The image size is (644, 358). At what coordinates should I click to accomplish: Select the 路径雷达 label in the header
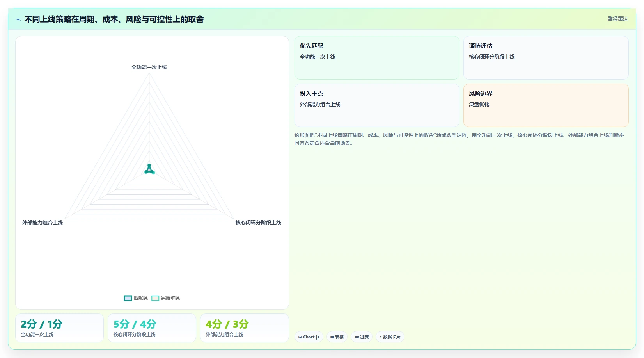617,19
